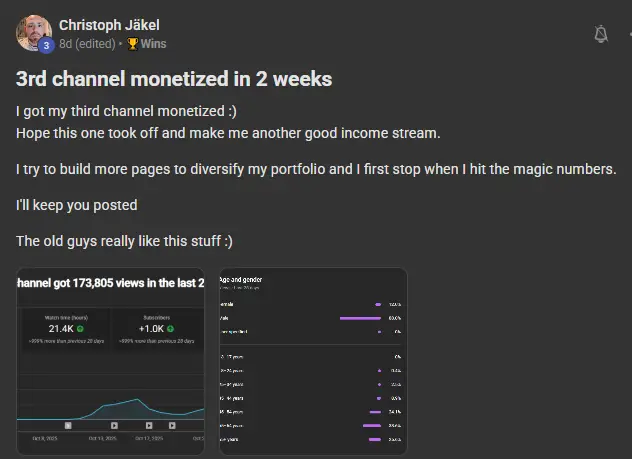Open the Christoph Jäkel author name link
632x459 pixels.
109,25
